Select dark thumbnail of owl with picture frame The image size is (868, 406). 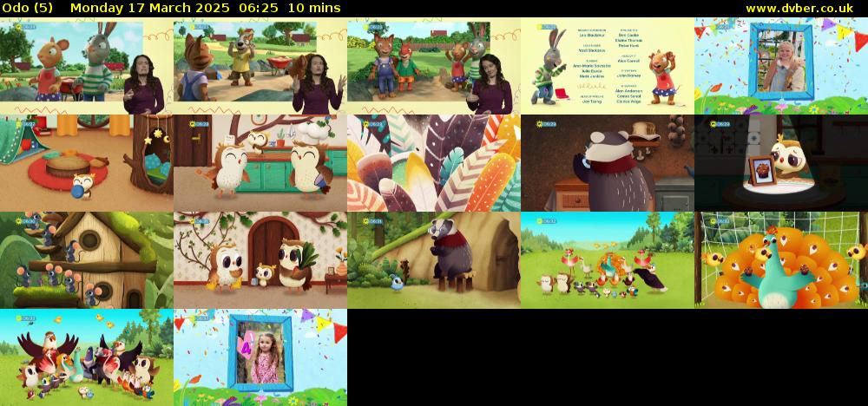(781, 163)
